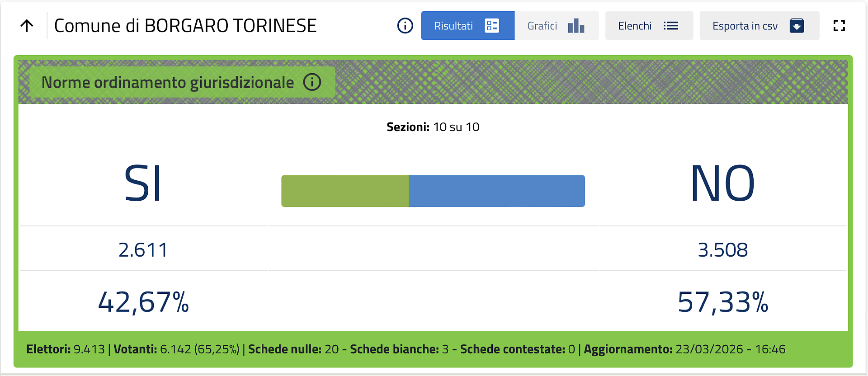The height and width of the screenshot is (376, 868).
Task: Click the Esporta in csv download icon
Action: (x=797, y=26)
